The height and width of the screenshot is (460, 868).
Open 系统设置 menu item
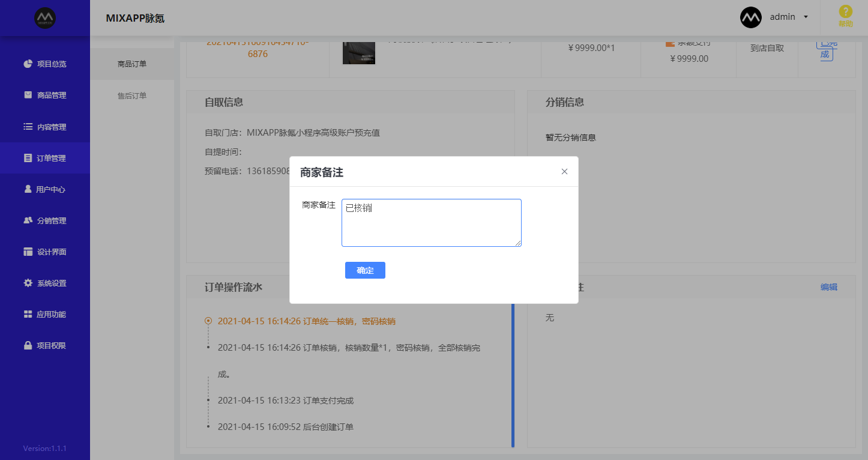(x=45, y=283)
